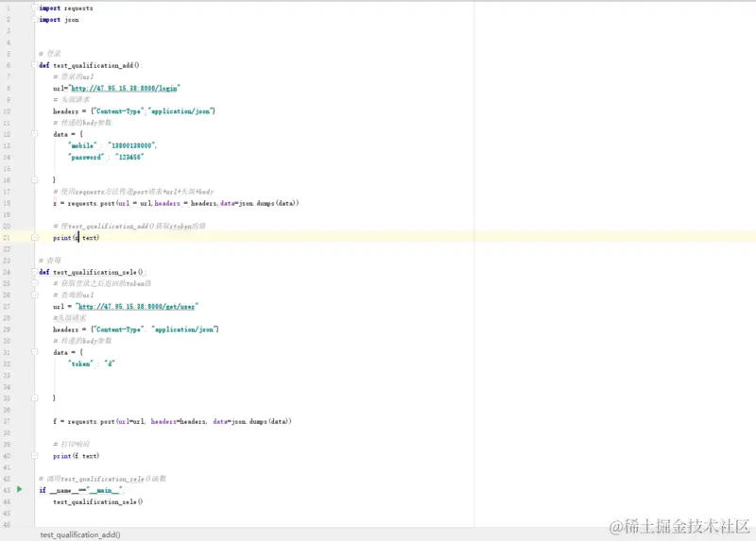
Task: Fold the data dictionary starting on line 12
Action: [x=35, y=134]
